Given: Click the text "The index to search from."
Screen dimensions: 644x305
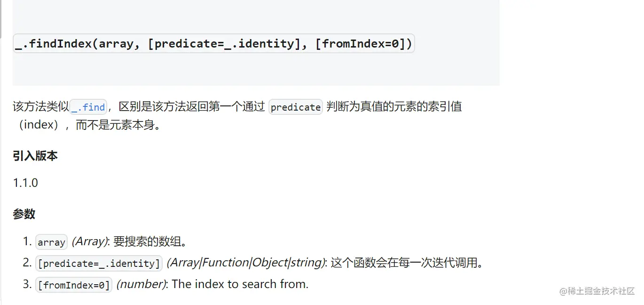Looking at the screenshot, I should 240,284.
